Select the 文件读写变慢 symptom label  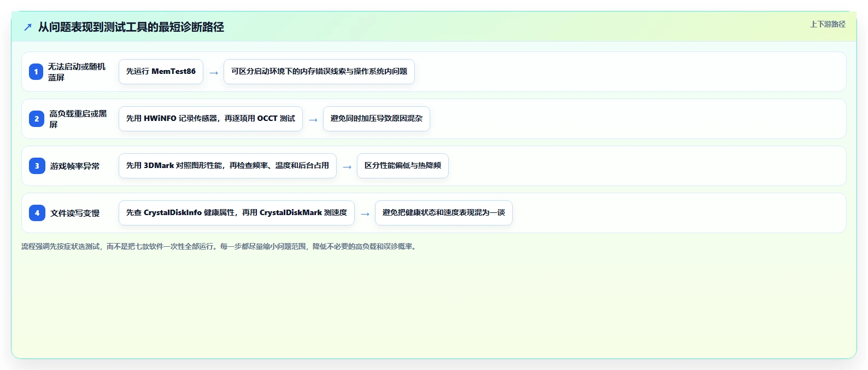click(75, 213)
